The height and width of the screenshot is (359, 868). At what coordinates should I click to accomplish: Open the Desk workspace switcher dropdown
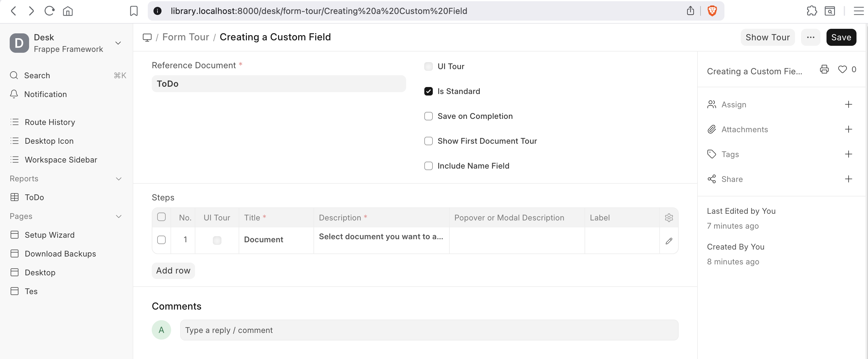tap(118, 43)
